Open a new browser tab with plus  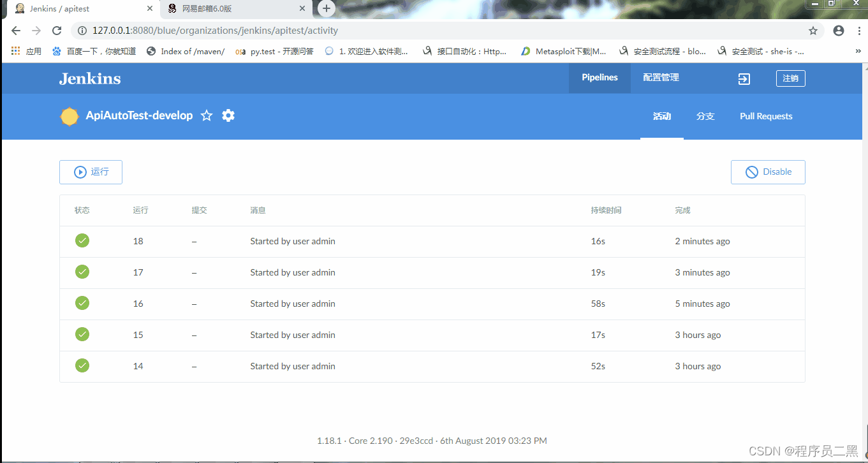click(326, 9)
